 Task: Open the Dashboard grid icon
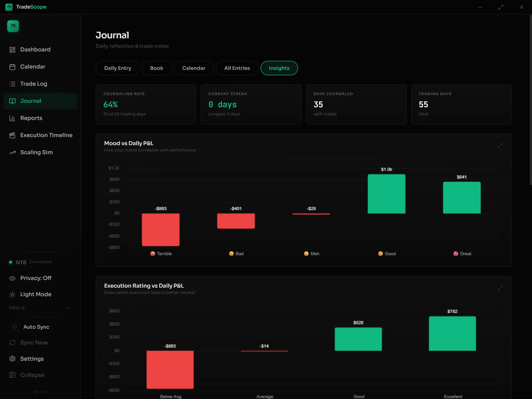(x=12, y=50)
